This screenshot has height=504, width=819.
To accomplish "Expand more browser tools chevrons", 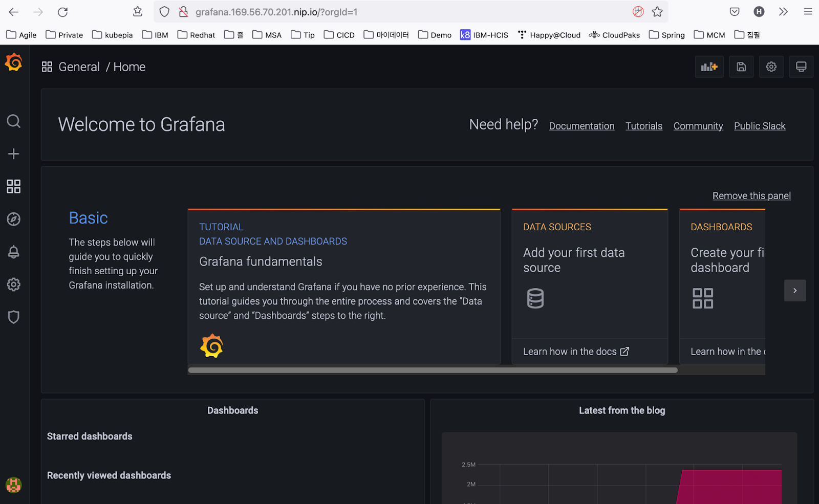I will click(x=783, y=12).
